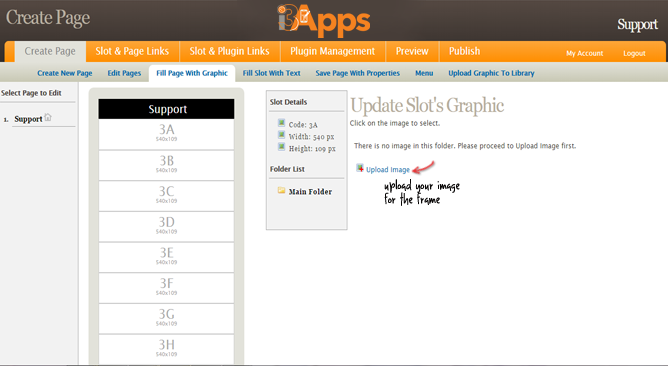668x366 pixels.
Task: Click the 'Code: 3A' text
Action: [x=303, y=125]
